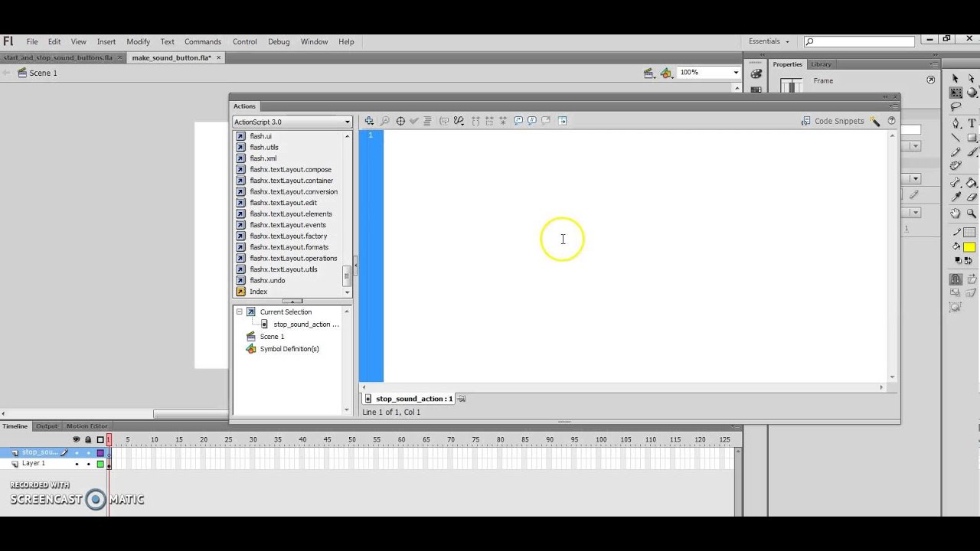
Task: Click Edit Scene icon beside zoom
Action: pyautogui.click(x=649, y=73)
